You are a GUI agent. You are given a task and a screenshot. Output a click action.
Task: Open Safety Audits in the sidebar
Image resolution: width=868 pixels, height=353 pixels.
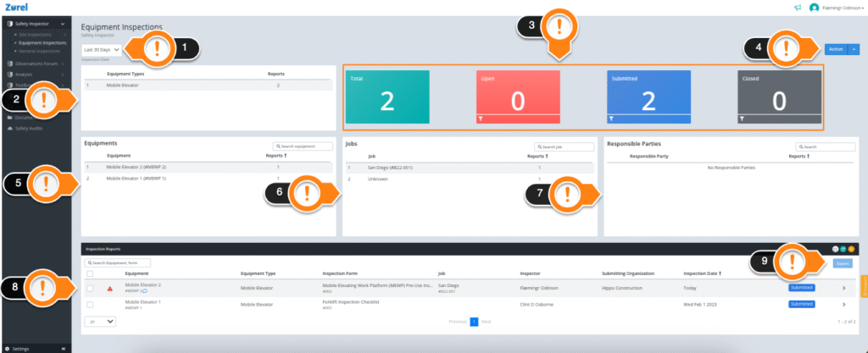(28, 128)
